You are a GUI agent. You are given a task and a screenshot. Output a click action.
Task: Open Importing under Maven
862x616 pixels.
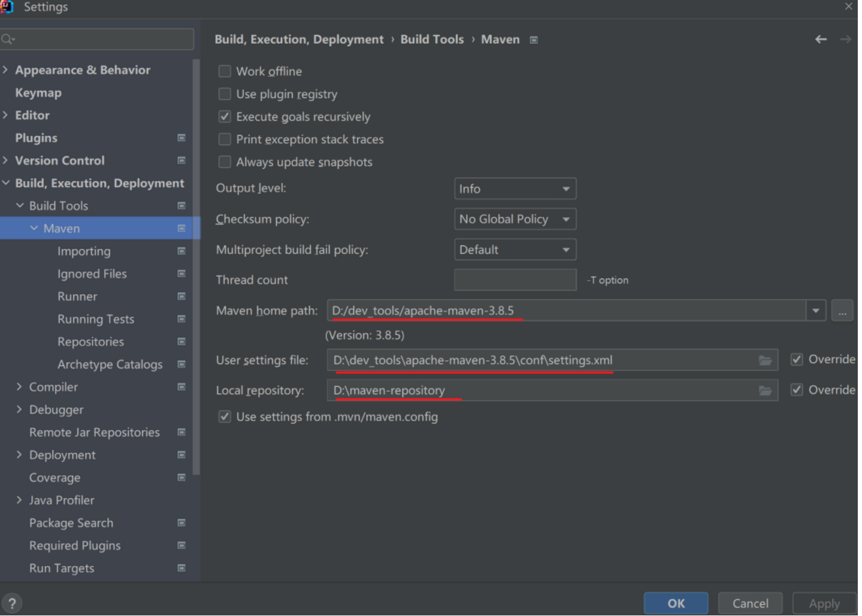[x=84, y=251]
